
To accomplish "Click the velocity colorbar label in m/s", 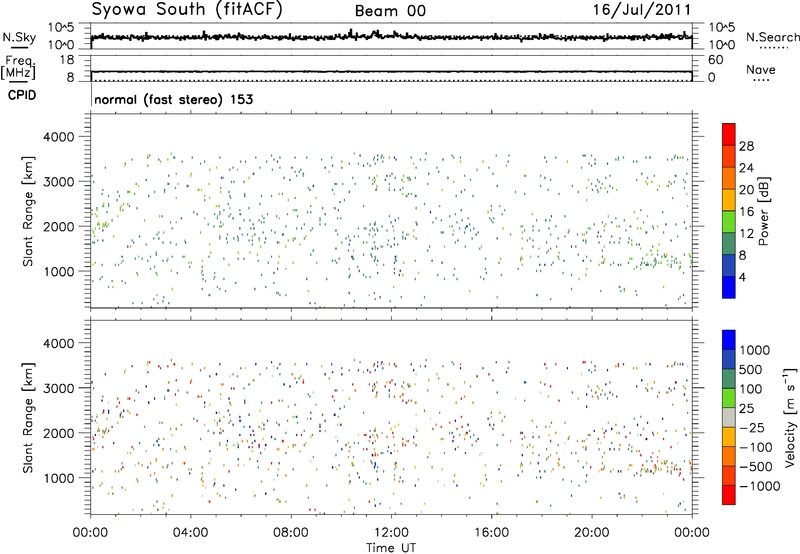I will coord(790,417).
